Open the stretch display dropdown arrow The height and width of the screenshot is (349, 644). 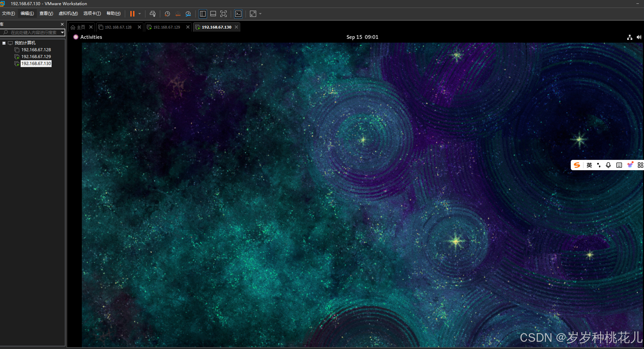click(x=260, y=14)
